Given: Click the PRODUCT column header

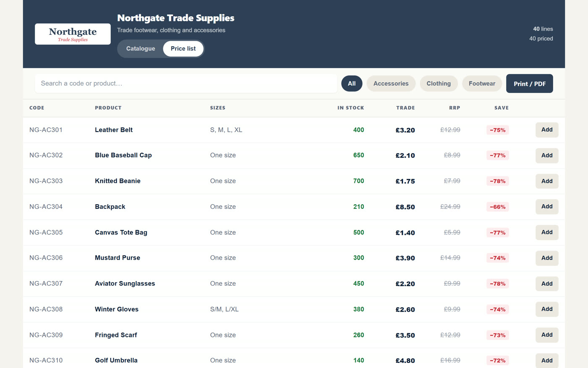Looking at the screenshot, I should 108,108.
